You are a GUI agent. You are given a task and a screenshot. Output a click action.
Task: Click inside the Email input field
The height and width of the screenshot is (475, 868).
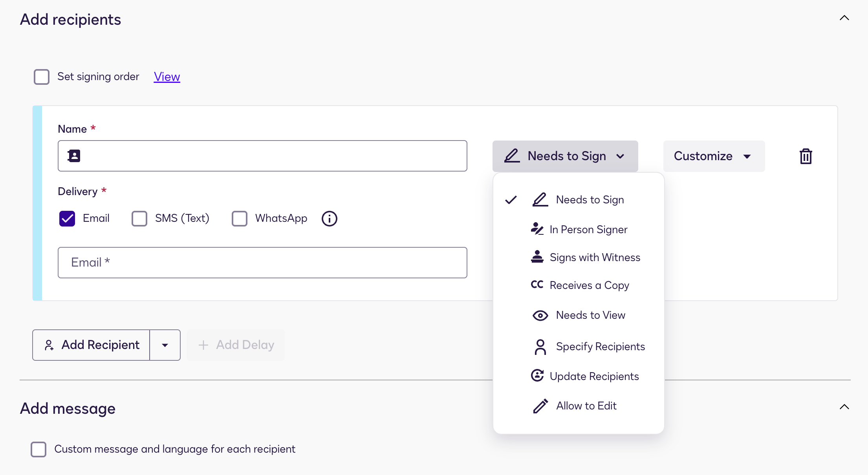262,263
